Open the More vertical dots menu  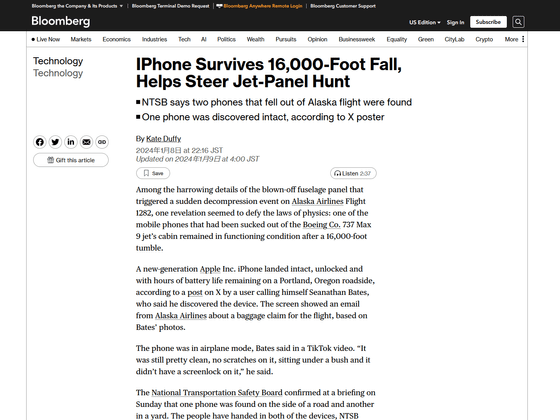(x=523, y=39)
